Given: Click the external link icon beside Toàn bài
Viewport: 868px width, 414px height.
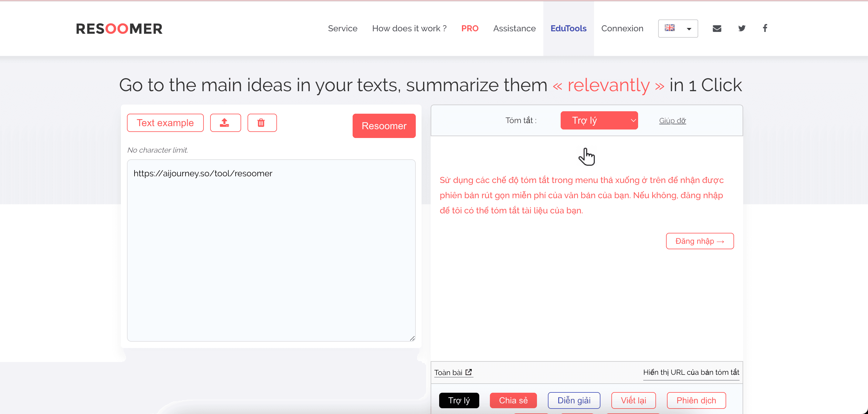Looking at the screenshot, I should [x=468, y=372].
